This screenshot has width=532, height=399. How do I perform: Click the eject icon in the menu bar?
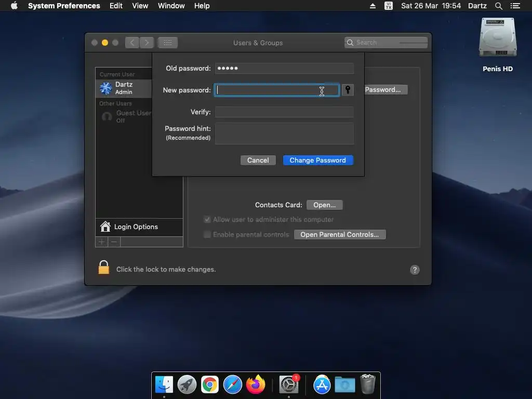click(373, 6)
